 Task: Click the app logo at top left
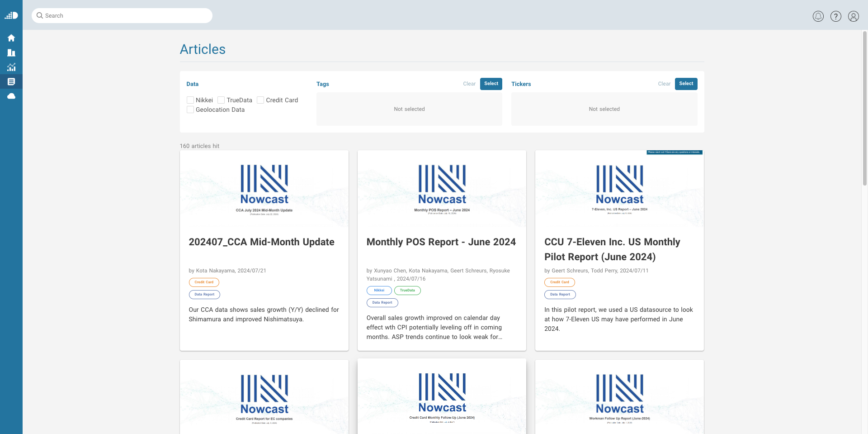[x=11, y=15]
